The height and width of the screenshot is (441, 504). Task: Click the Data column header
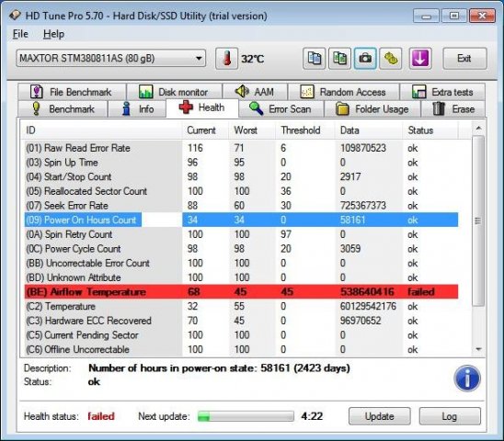pos(369,130)
